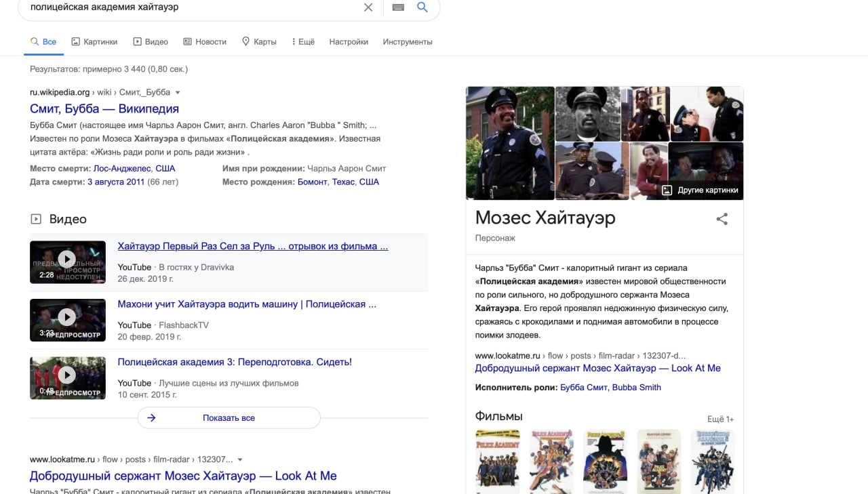
Task: Open the first Police Academy poster
Action: [498, 461]
